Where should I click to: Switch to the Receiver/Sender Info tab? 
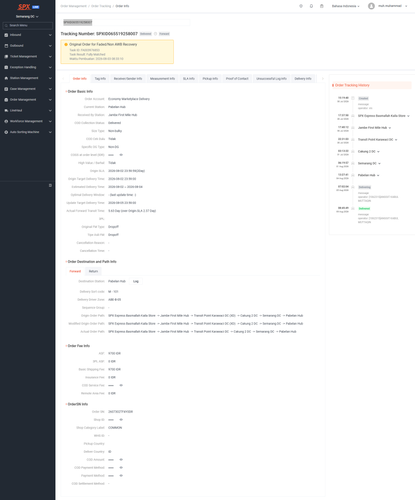(128, 79)
